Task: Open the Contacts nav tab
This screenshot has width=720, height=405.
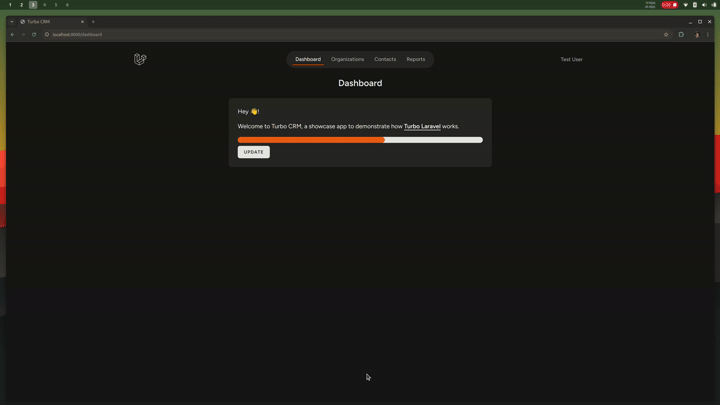Action: click(385, 59)
